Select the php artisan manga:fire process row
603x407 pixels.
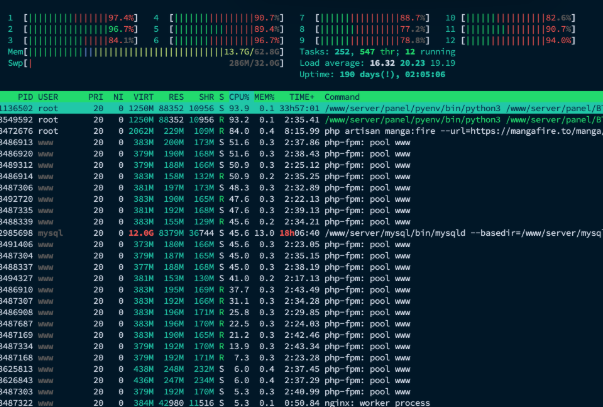300,130
